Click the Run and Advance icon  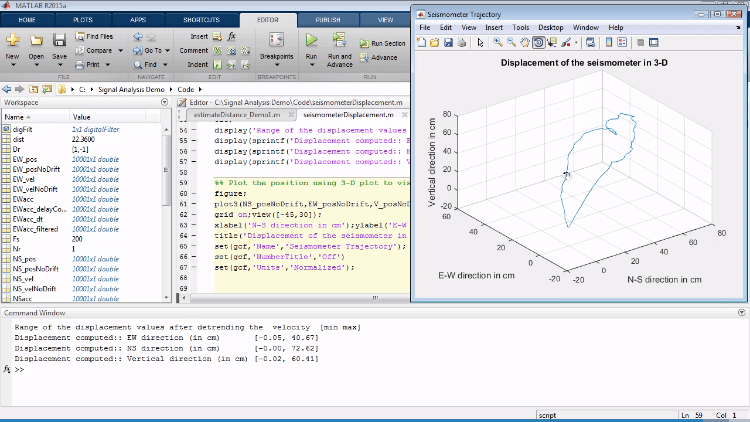(x=339, y=41)
